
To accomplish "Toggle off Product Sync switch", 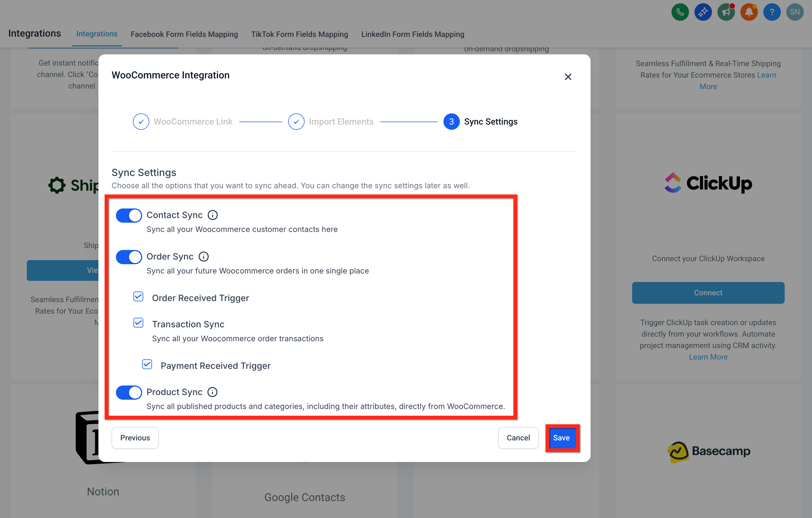I will click(x=128, y=392).
